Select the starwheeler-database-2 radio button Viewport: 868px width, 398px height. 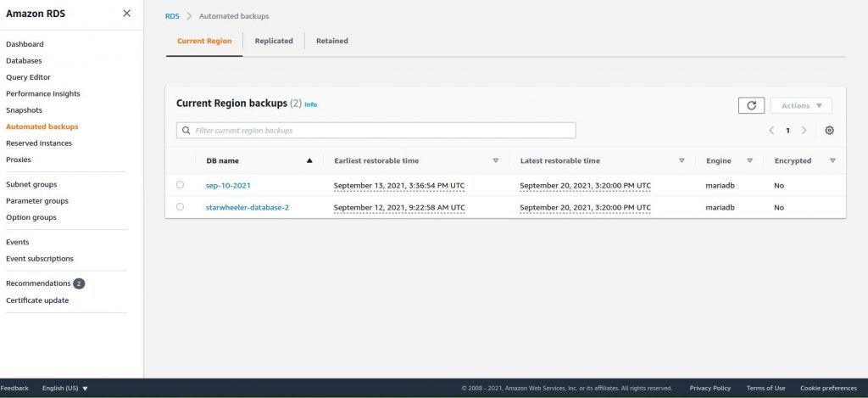point(180,207)
